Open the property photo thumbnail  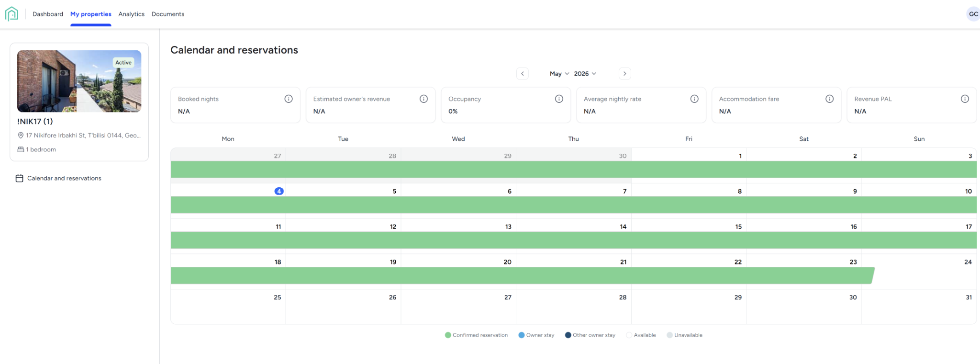[79, 81]
